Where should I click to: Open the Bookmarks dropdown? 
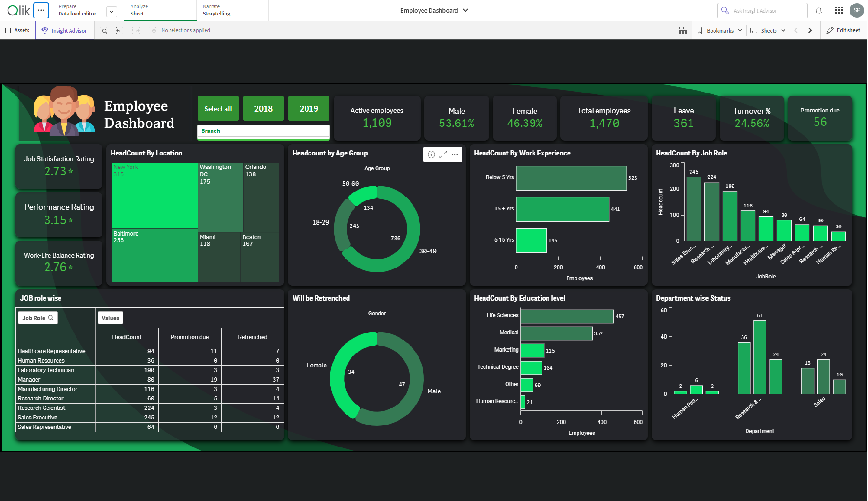719,30
